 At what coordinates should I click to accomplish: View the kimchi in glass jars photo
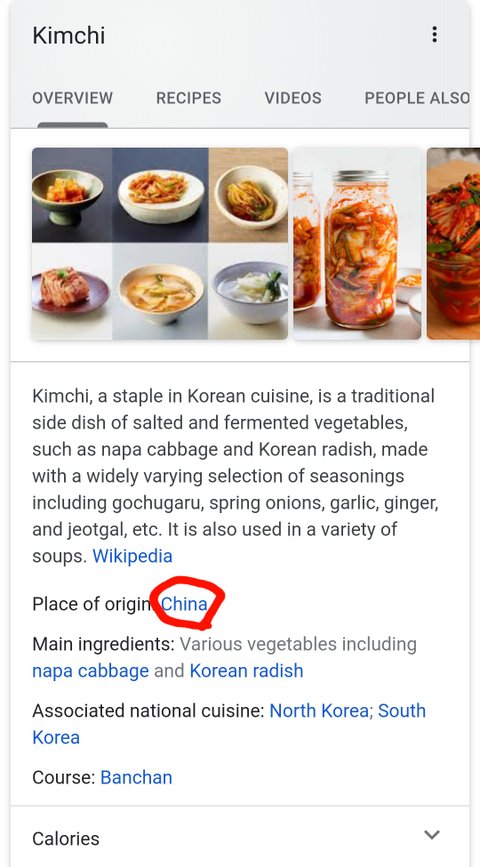357,243
